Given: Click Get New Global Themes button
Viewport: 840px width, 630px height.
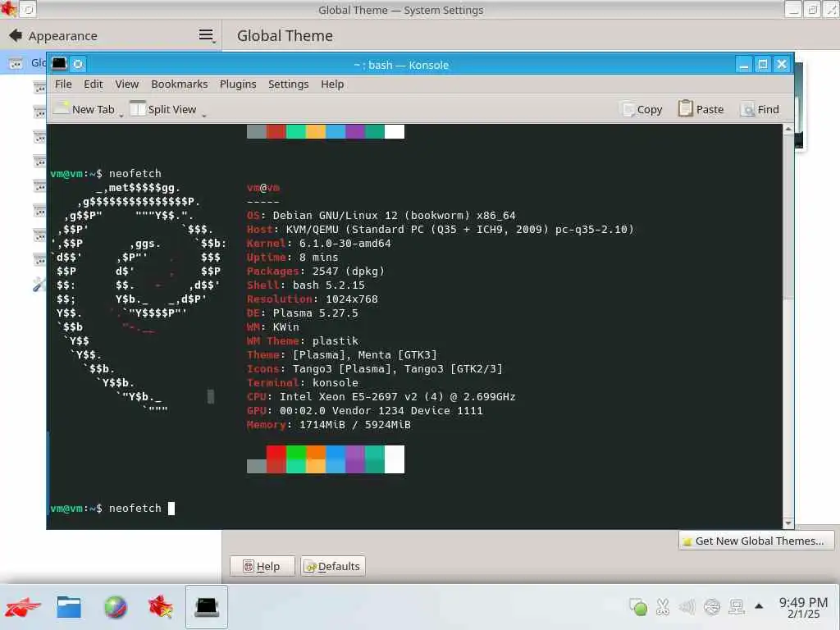Looking at the screenshot, I should (756, 541).
